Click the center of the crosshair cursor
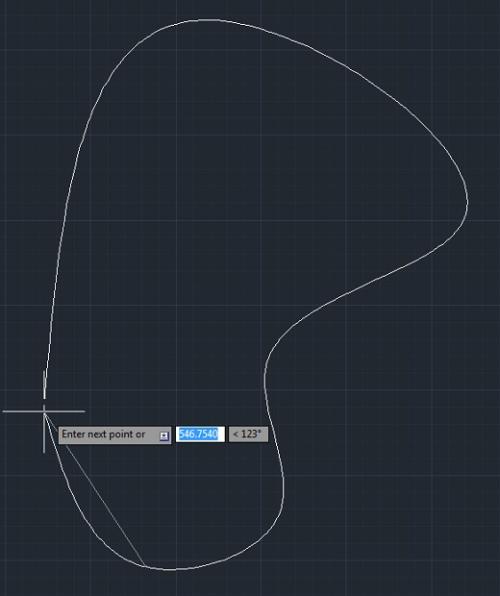Viewport: 500px width, 596px height. click(x=44, y=411)
